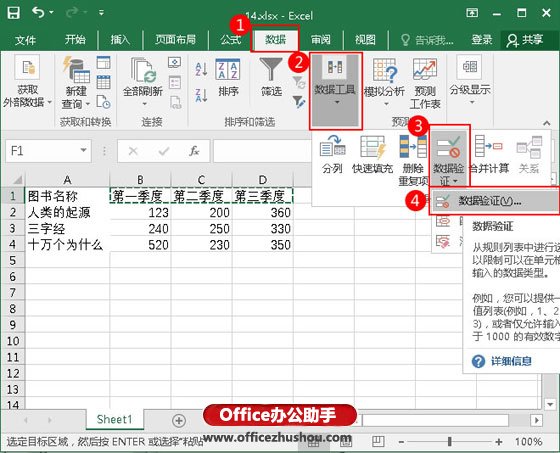Switch to the 开始 tab

(75, 39)
